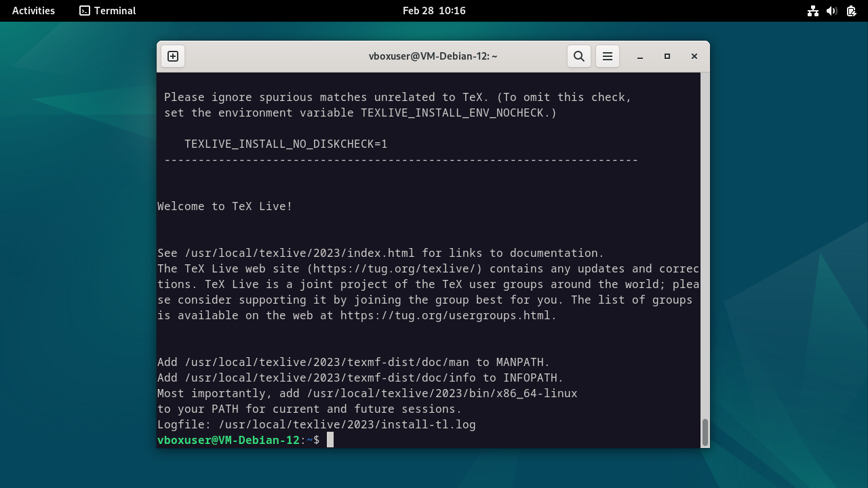Image resolution: width=868 pixels, height=488 pixels.
Task: Click the 'Welcome to TeX Live!' line
Action: click(225, 206)
